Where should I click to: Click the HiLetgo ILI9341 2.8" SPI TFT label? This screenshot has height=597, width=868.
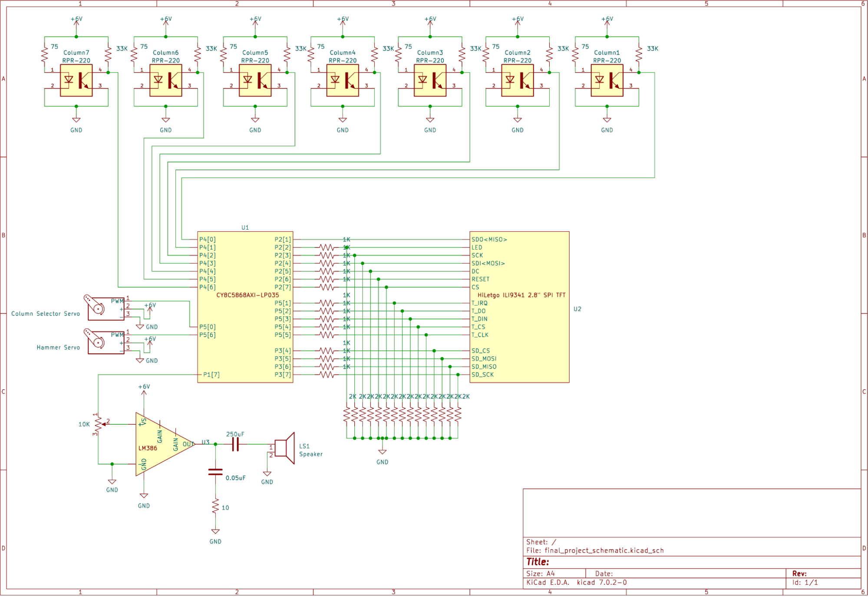tap(521, 295)
